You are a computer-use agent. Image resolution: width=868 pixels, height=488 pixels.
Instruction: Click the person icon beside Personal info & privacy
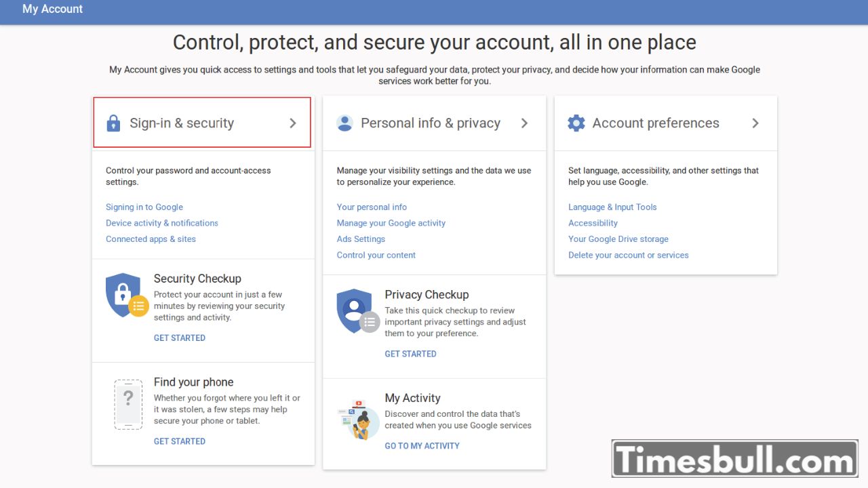(x=344, y=123)
